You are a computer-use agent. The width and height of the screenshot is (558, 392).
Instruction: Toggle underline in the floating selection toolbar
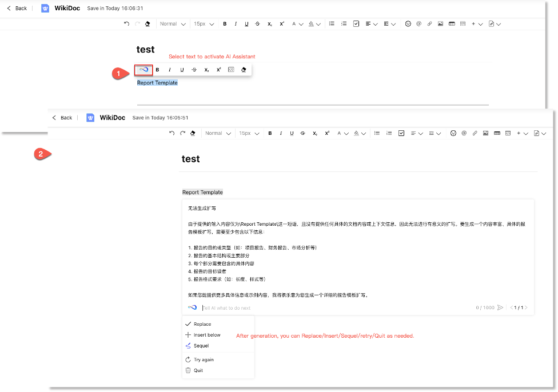point(182,70)
